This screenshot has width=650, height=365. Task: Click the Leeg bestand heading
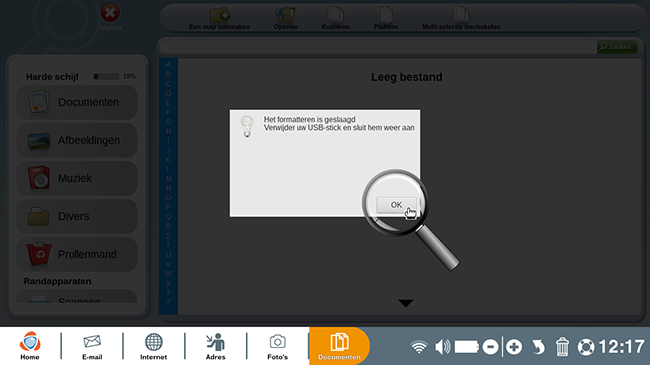click(x=406, y=77)
